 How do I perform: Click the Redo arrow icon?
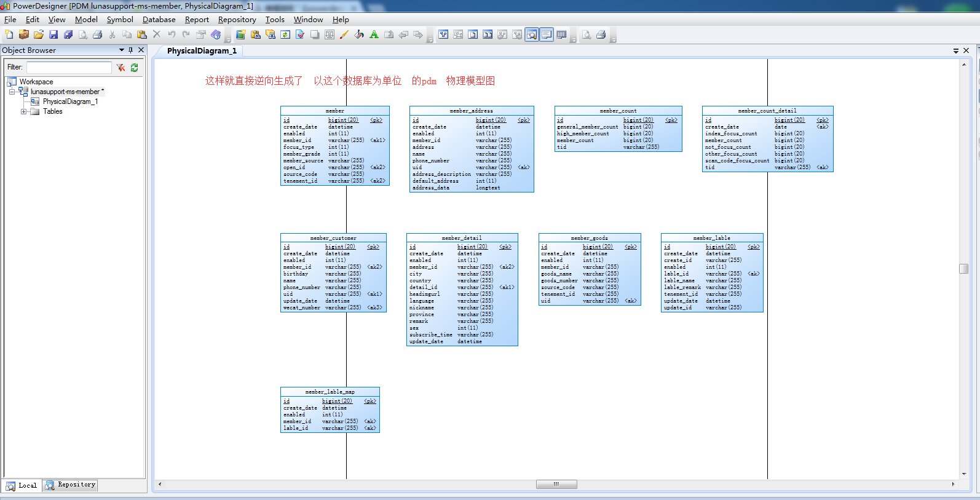(186, 34)
